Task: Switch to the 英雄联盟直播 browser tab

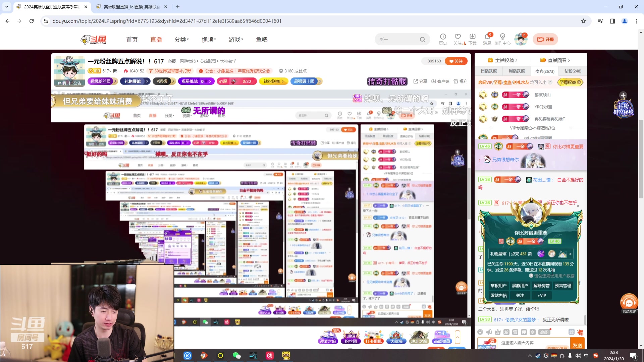Action: (131, 7)
